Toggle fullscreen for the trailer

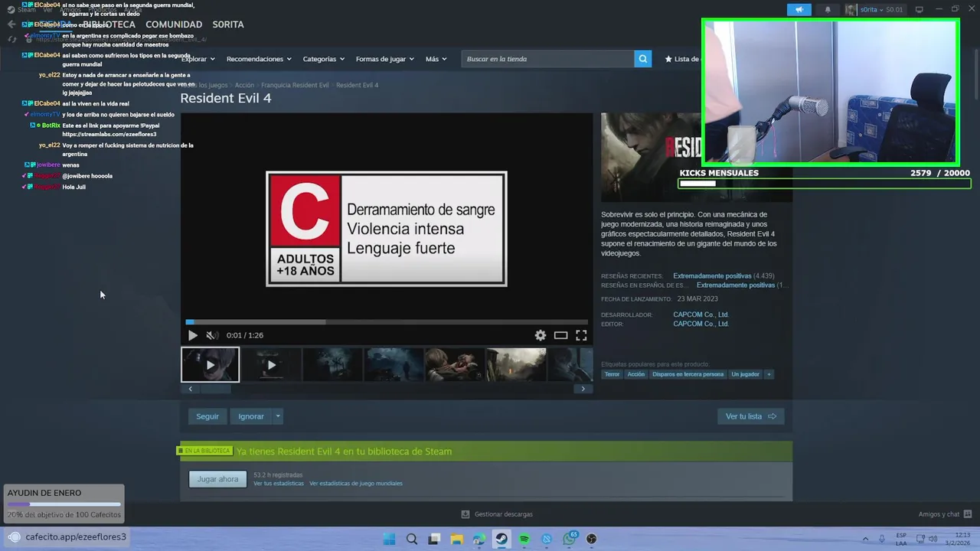pos(581,335)
